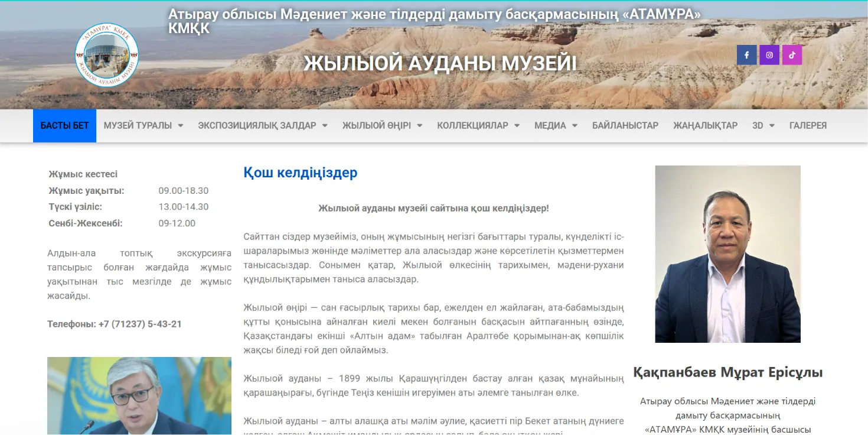Image resolution: width=868 pixels, height=435 pixels.
Task: Click the weekend hours value 09-12.00
Action: click(x=177, y=223)
